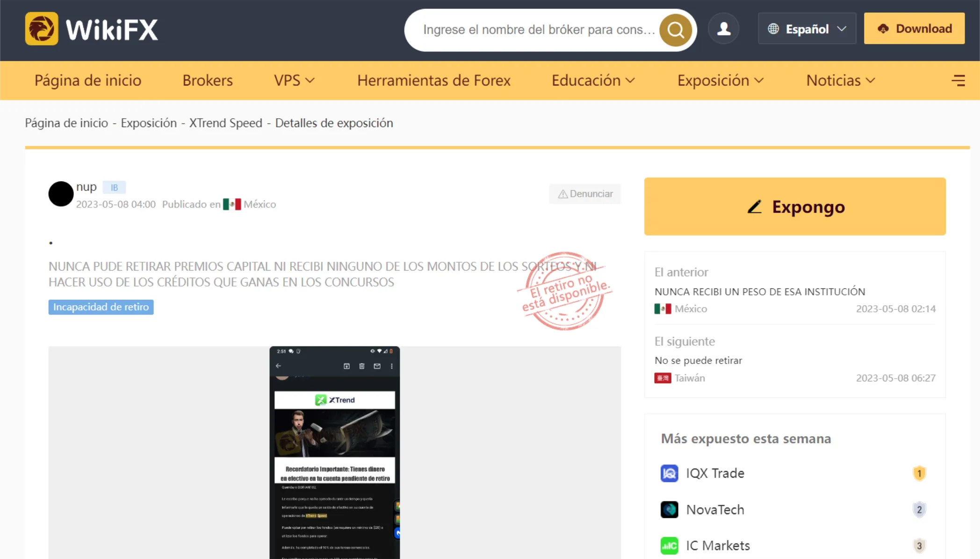Click the Mexico flag in El anterior

click(x=663, y=309)
